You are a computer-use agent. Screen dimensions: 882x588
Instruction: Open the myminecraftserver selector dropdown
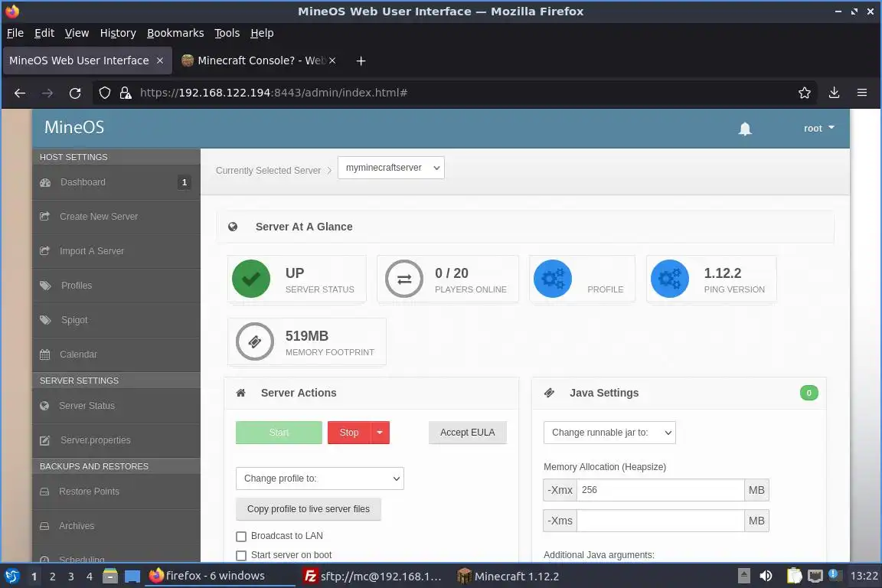(391, 168)
